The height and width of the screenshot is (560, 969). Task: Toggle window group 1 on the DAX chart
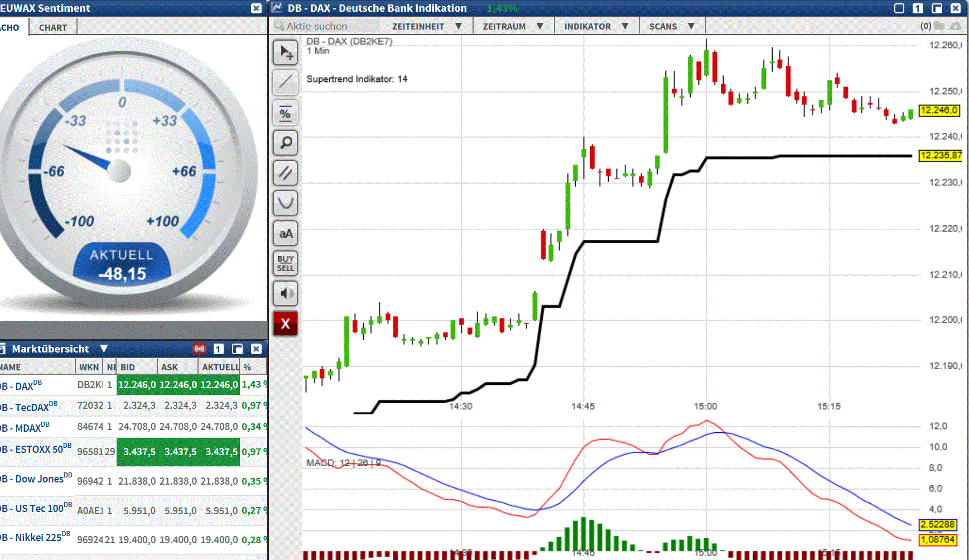click(x=918, y=8)
